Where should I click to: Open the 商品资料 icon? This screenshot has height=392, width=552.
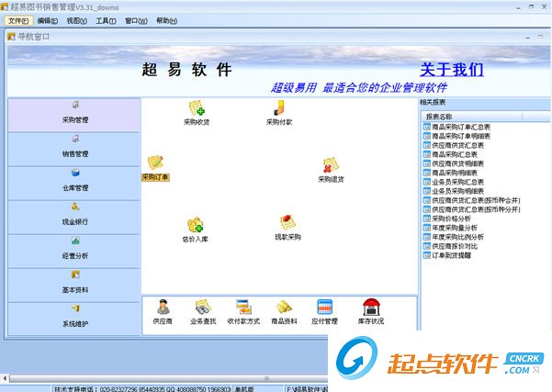pyautogui.click(x=284, y=311)
